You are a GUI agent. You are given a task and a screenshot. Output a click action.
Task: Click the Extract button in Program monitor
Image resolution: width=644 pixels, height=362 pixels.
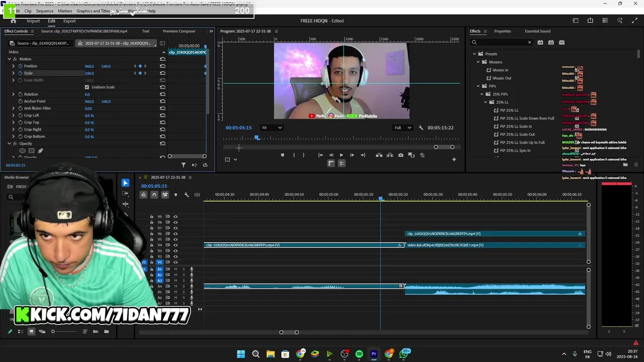[x=389, y=155]
